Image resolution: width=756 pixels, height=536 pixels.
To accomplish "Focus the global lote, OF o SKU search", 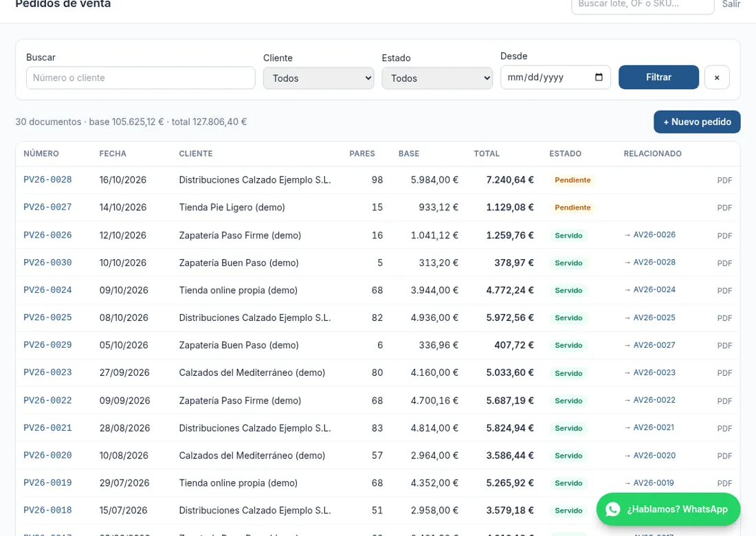I will (x=643, y=5).
